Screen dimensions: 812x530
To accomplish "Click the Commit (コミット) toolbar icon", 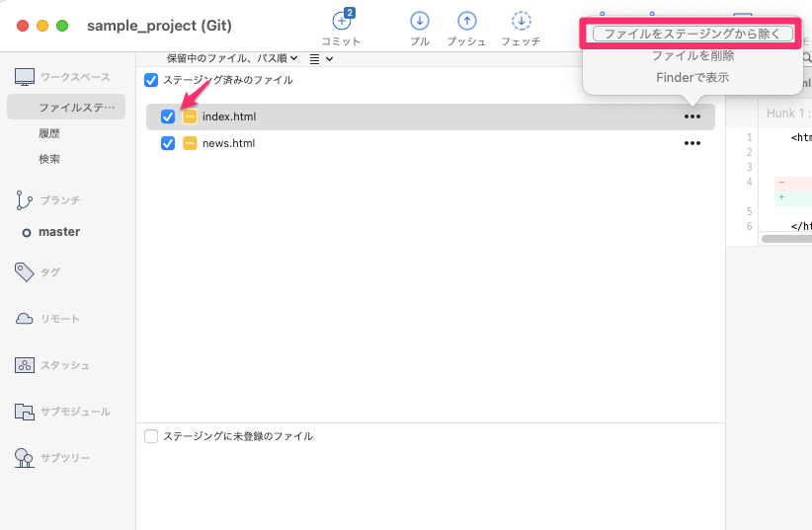I will (341, 21).
